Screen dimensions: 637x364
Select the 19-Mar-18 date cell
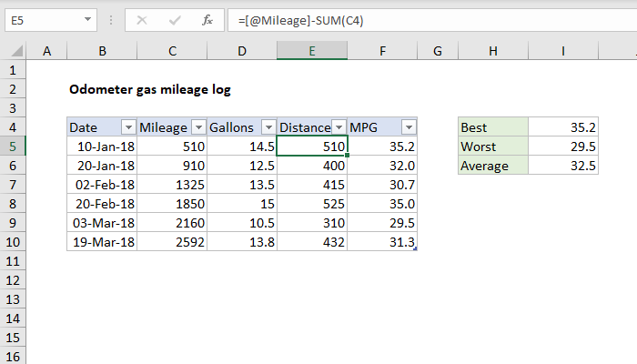pos(102,242)
